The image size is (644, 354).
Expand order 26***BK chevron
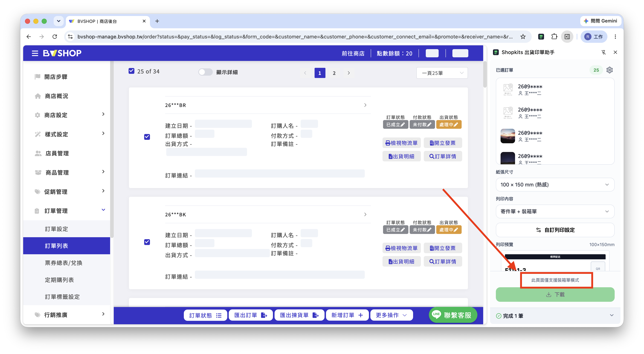[x=365, y=215]
